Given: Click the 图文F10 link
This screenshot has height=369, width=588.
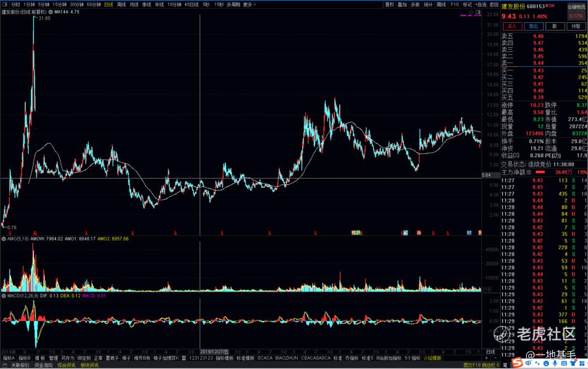Looking at the screenshot, I should click(x=471, y=365).
